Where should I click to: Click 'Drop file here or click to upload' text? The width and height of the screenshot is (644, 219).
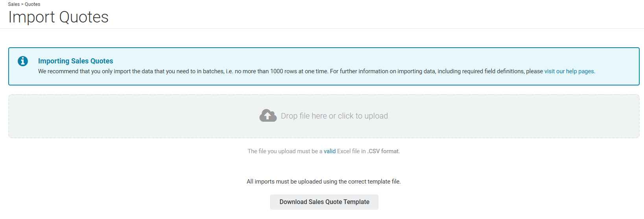click(x=334, y=116)
